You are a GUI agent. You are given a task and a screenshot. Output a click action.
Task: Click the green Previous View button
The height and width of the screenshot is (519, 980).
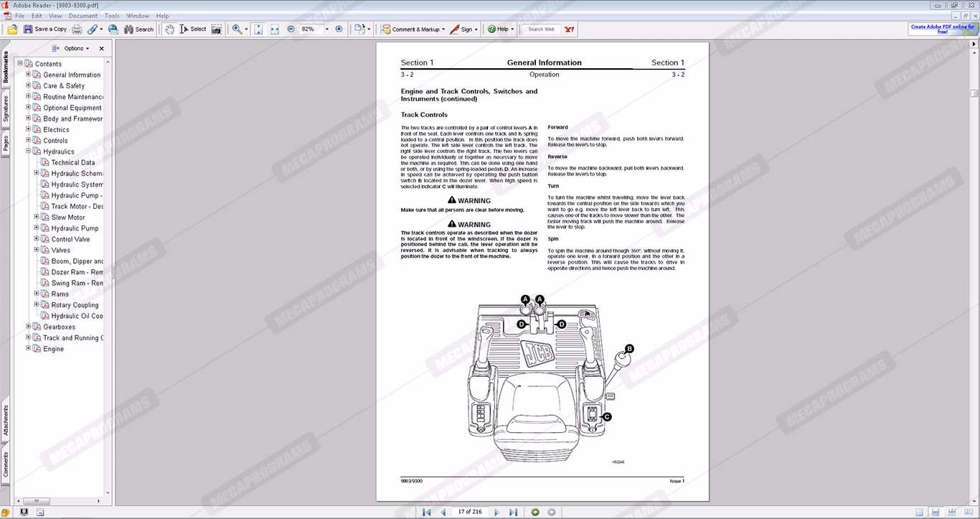click(x=535, y=512)
